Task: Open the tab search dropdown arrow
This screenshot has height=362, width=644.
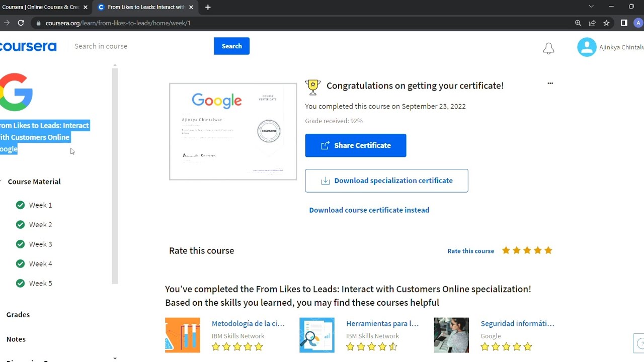Action: click(591, 7)
